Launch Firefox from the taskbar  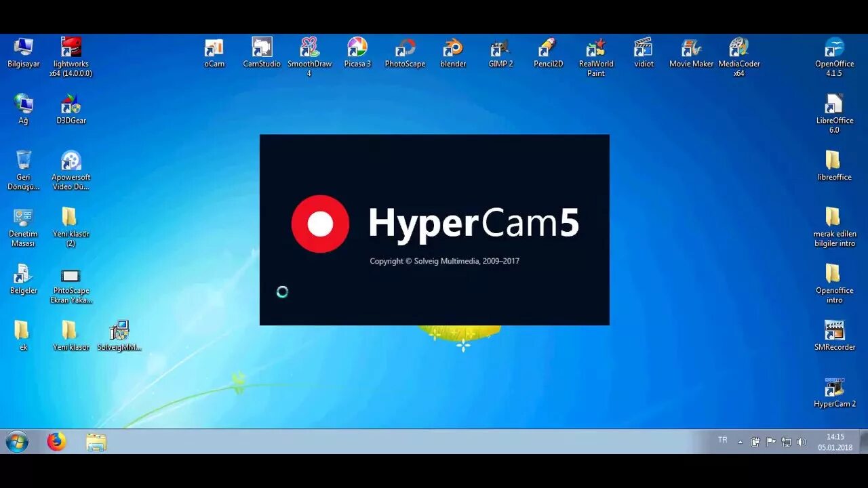click(57, 442)
